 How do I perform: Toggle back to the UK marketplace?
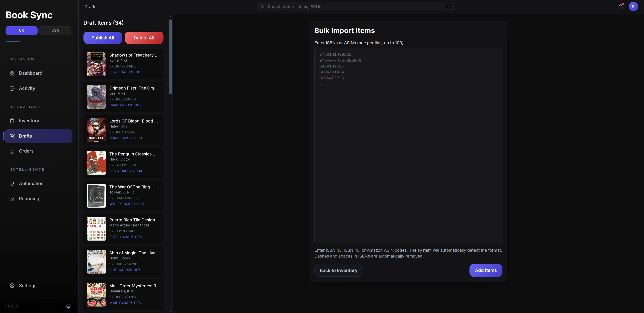tap(21, 30)
